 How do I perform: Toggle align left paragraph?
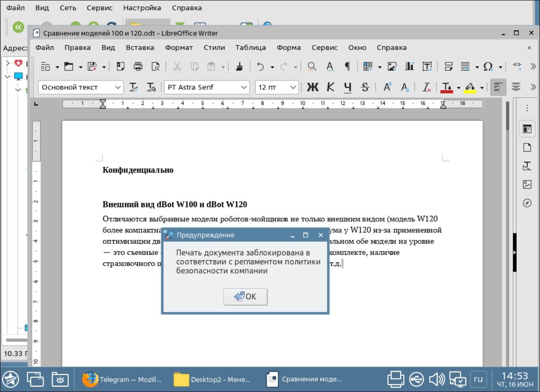point(498,87)
